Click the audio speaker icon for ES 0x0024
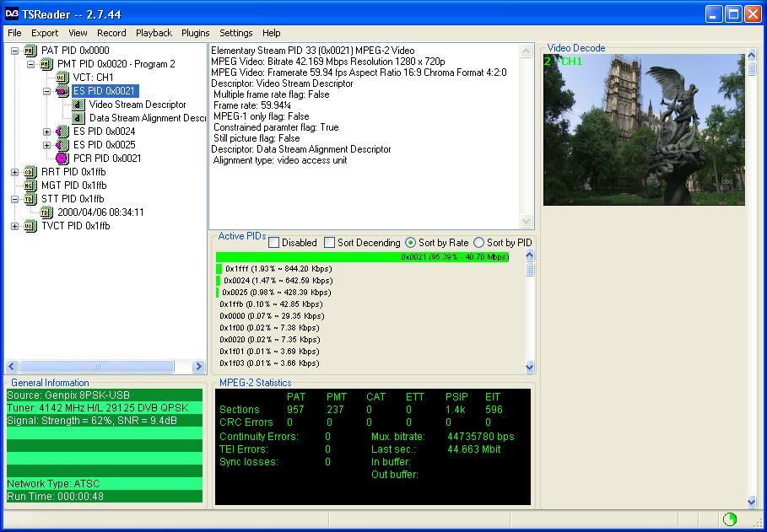 pos(62,132)
